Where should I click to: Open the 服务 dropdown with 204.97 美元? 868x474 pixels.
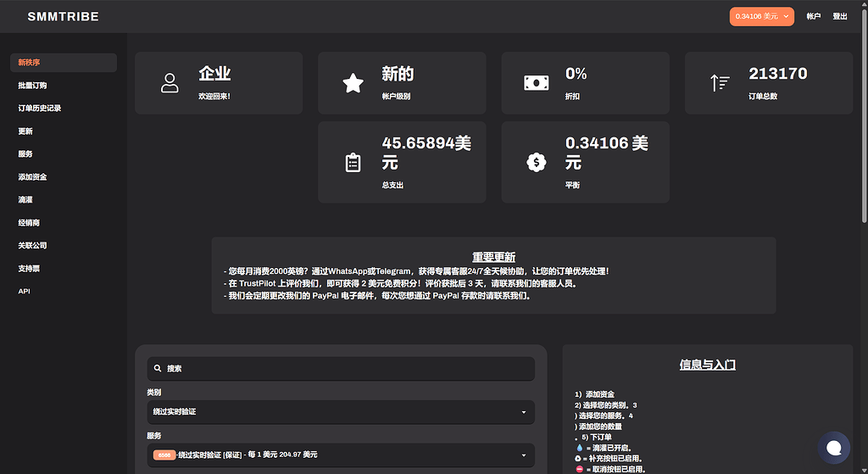[x=341, y=455]
